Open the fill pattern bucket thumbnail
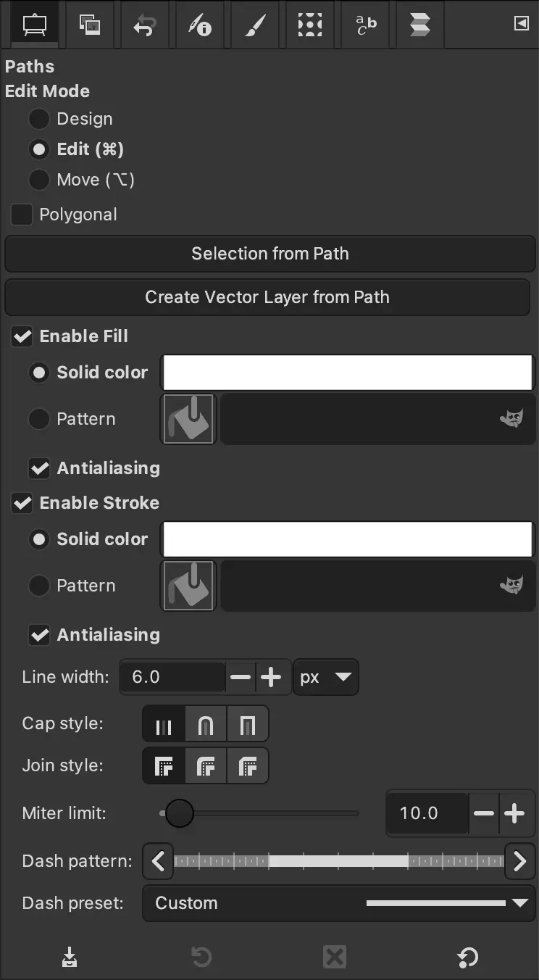Image resolution: width=539 pixels, height=980 pixels. [x=188, y=419]
